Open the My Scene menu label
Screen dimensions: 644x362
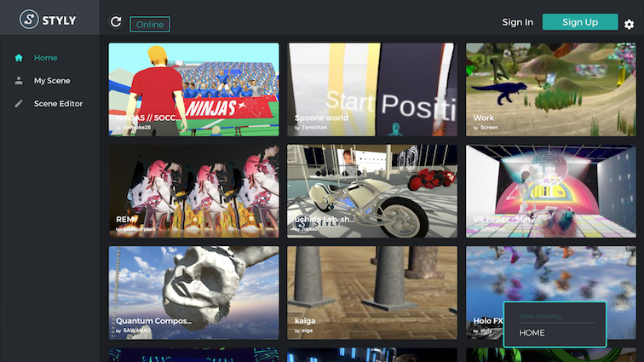tap(52, 81)
